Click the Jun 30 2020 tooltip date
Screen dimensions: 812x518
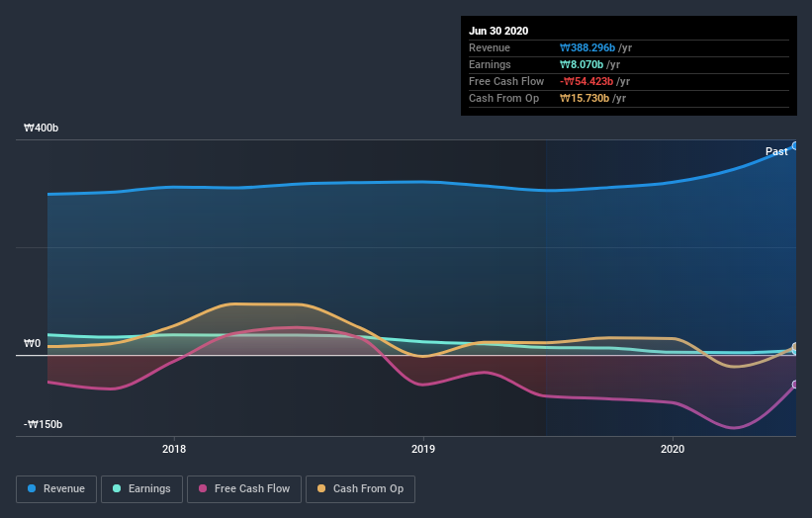(x=498, y=31)
